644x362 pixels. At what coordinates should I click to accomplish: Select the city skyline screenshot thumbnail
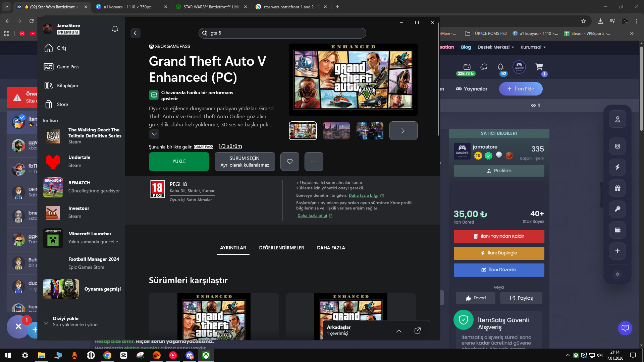point(336,131)
